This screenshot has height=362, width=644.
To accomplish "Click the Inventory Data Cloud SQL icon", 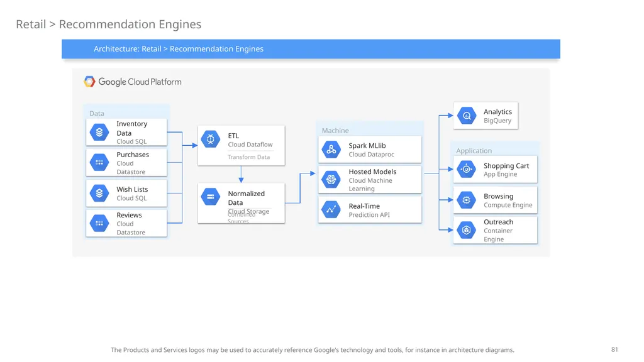I will coord(99,132).
